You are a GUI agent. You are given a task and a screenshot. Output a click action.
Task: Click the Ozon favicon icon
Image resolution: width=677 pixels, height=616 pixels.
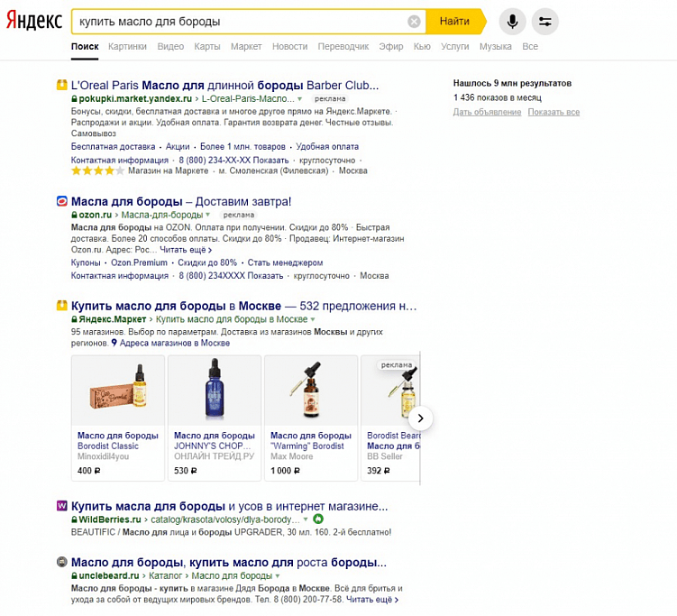61,201
